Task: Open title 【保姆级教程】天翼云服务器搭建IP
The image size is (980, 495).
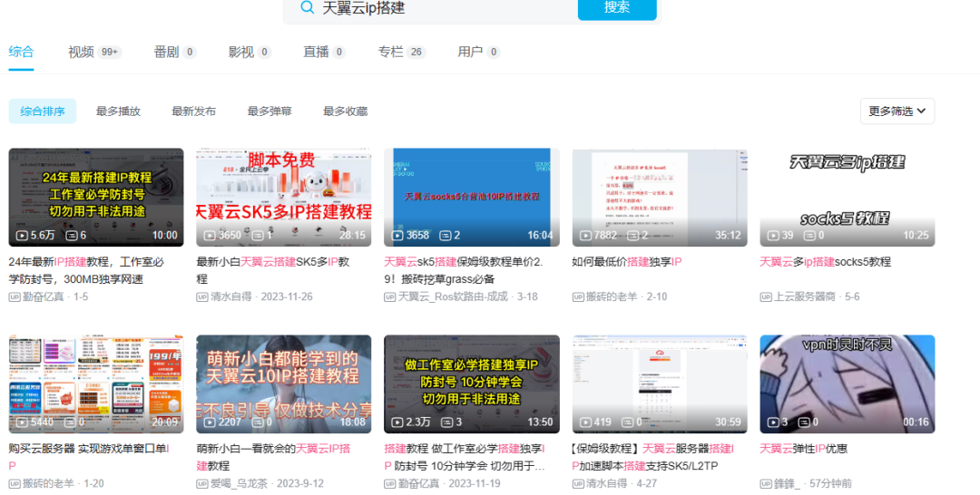Action: (x=653, y=457)
